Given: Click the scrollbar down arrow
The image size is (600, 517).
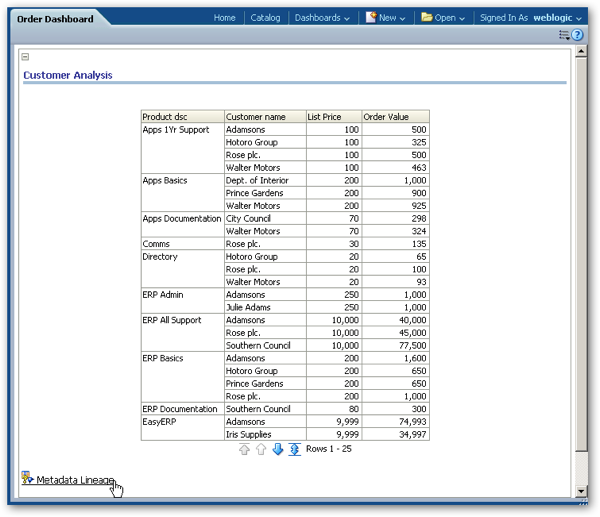Looking at the screenshot, I should (x=581, y=491).
